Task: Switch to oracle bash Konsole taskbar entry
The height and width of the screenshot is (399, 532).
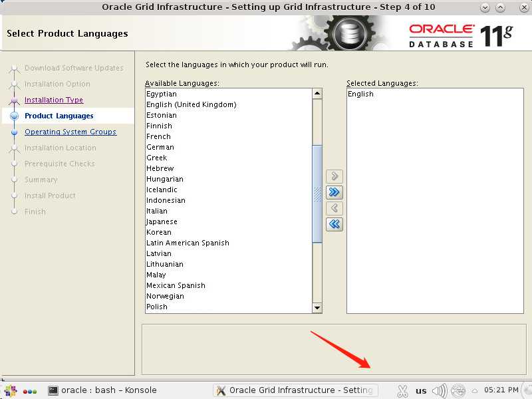Action: click(x=102, y=390)
